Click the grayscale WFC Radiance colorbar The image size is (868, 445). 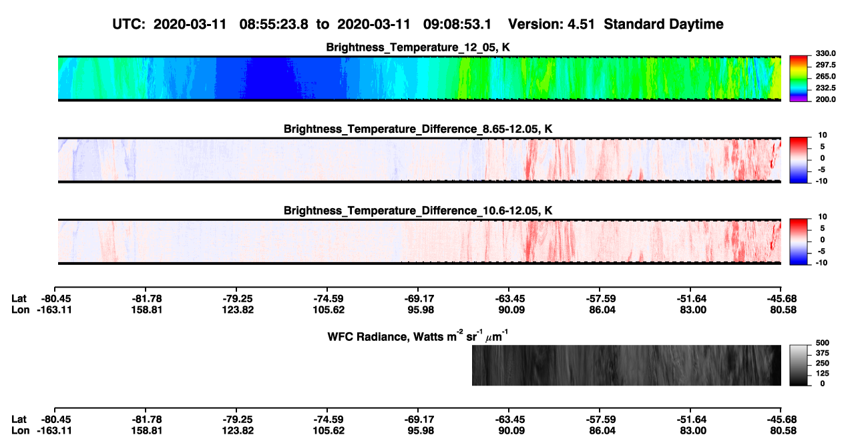click(799, 366)
